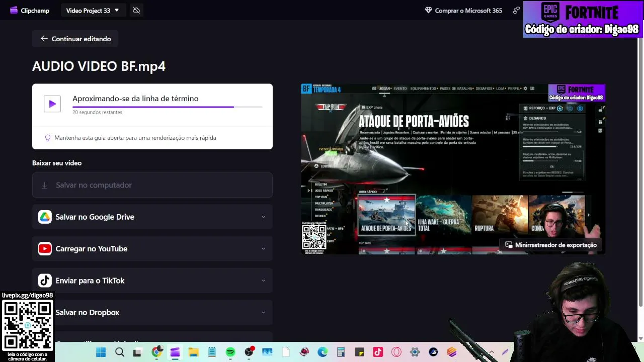This screenshot has height=362, width=644.
Task: Open Google Chrome from the taskbar
Action: pyautogui.click(x=156, y=352)
